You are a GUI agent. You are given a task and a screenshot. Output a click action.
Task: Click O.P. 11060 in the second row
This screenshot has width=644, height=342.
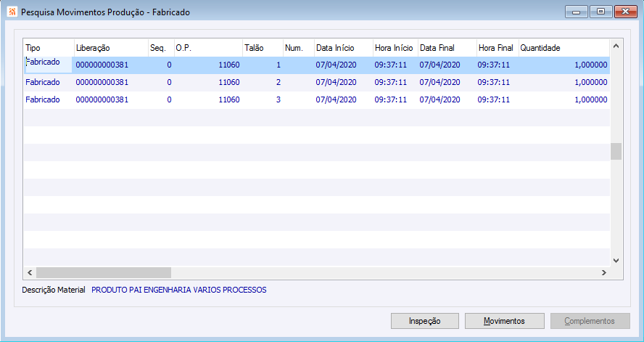coord(228,82)
